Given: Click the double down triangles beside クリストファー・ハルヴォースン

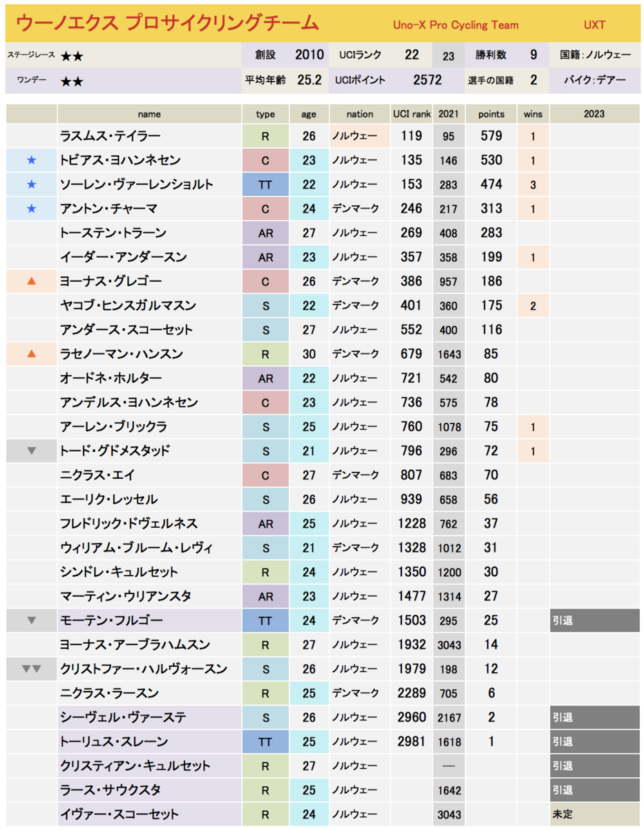Looking at the screenshot, I should click(31, 669).
